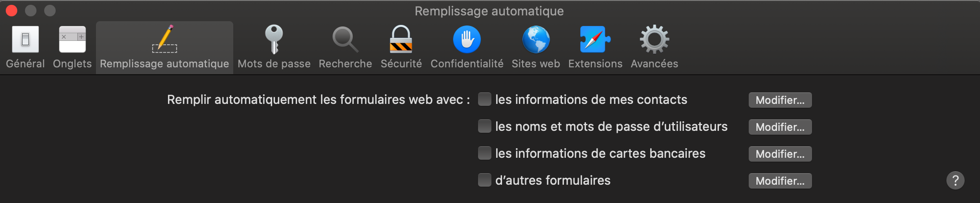Open Confidentialité hand icon
The height and width of the screenshot is (203, 980).
click(x=466, y=39)
